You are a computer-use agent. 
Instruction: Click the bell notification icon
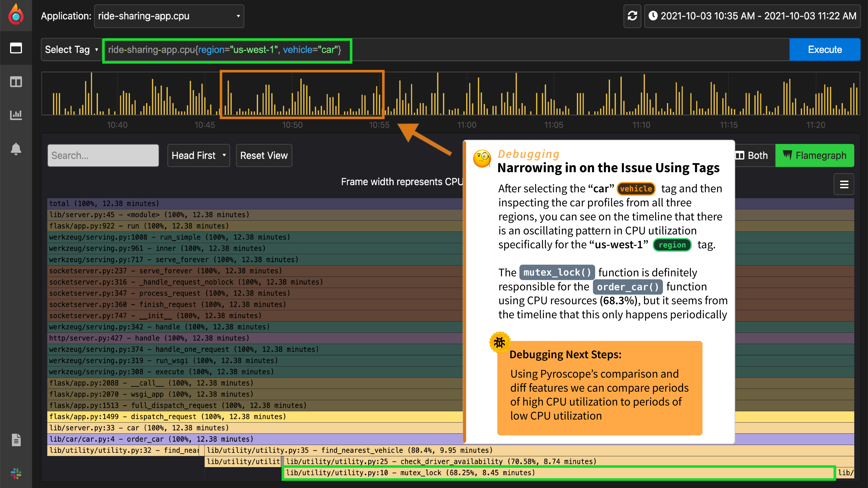tap(16, 149)
